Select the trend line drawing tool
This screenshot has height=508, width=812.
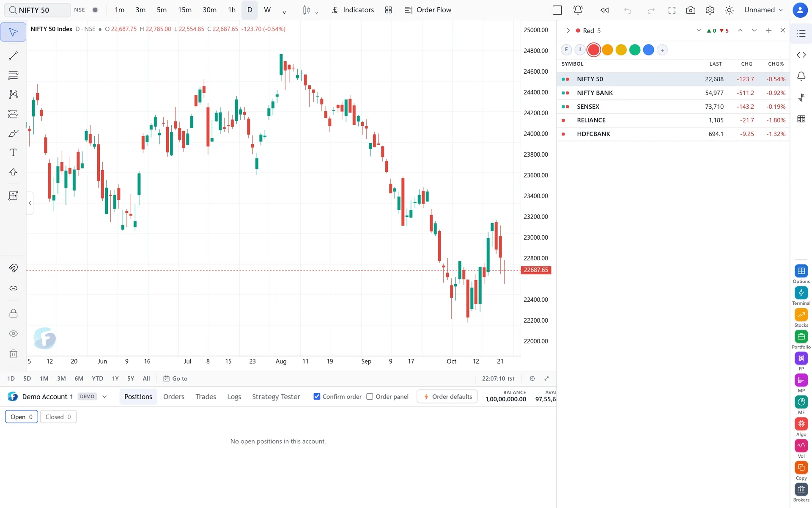click(13, 56)
